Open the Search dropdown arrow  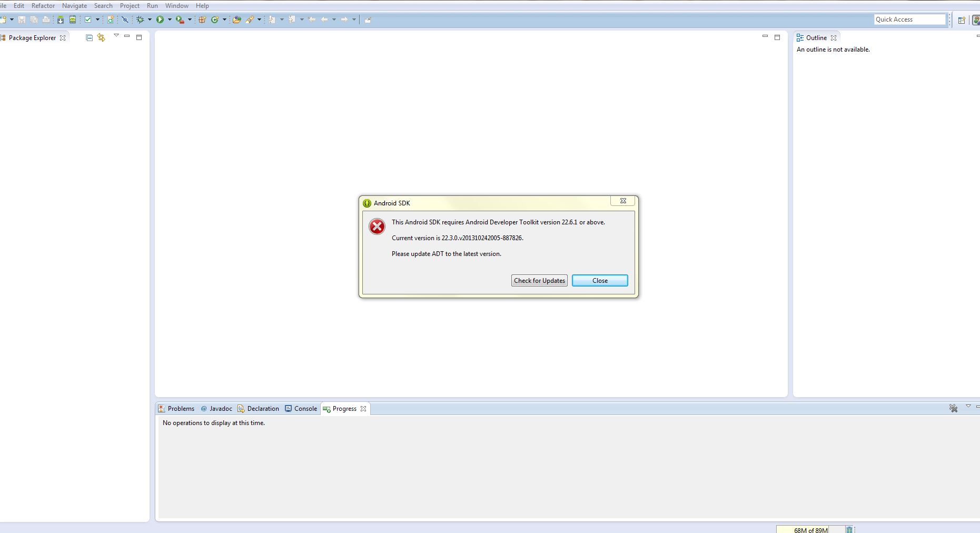click(259, 19)
